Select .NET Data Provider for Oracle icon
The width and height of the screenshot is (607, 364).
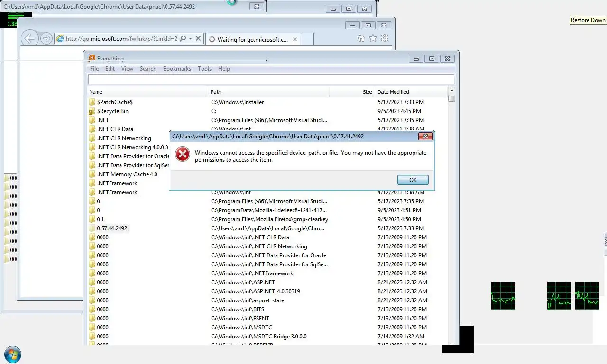pyautogui.click(x=92, y=156)
